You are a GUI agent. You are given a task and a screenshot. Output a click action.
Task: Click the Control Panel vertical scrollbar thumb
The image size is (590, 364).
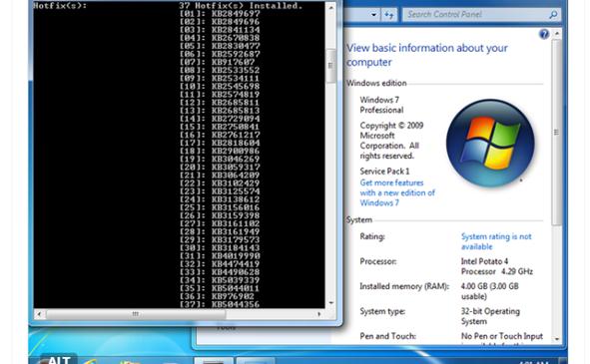pyautogui.click(x=556, y=132)
